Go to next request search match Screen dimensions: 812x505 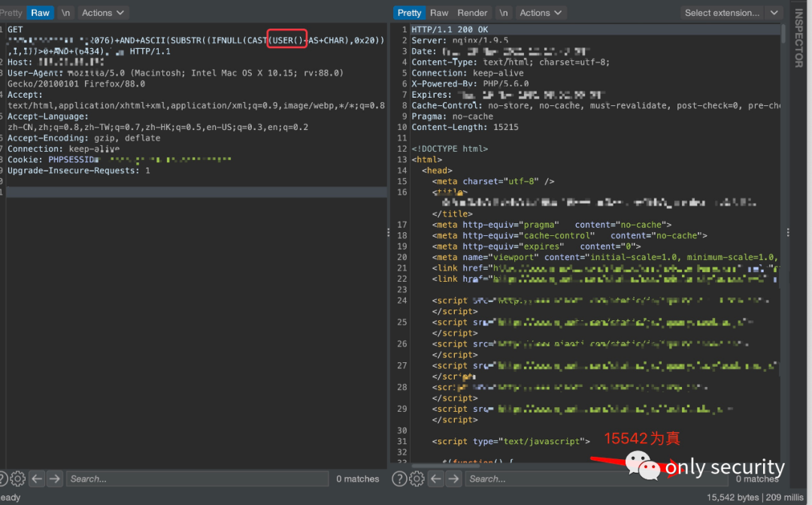pyautogui.click(x=54, y=479)
